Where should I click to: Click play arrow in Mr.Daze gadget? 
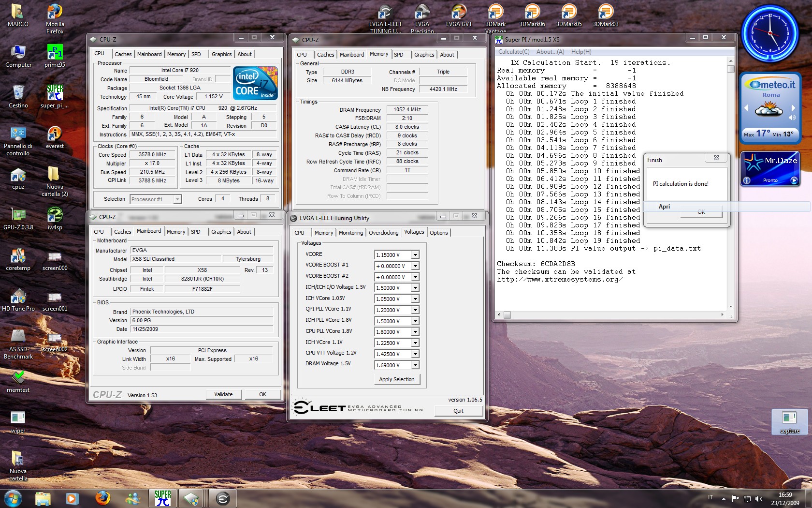794,180
